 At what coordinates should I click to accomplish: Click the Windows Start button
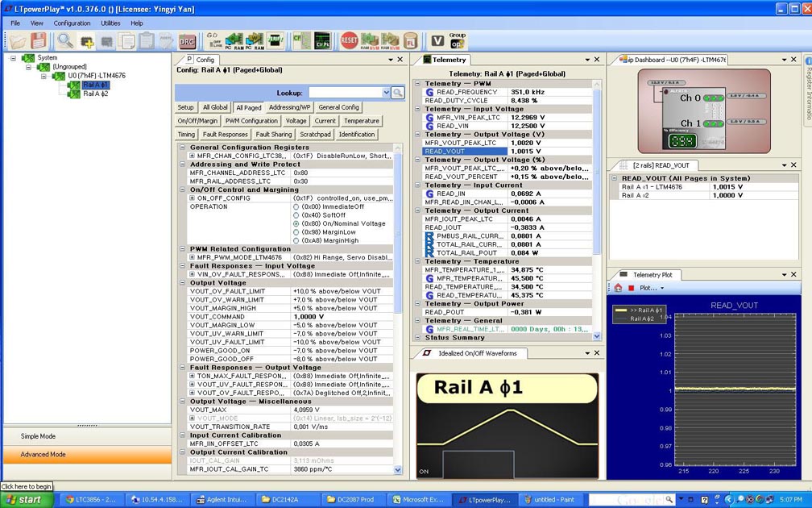27,500
